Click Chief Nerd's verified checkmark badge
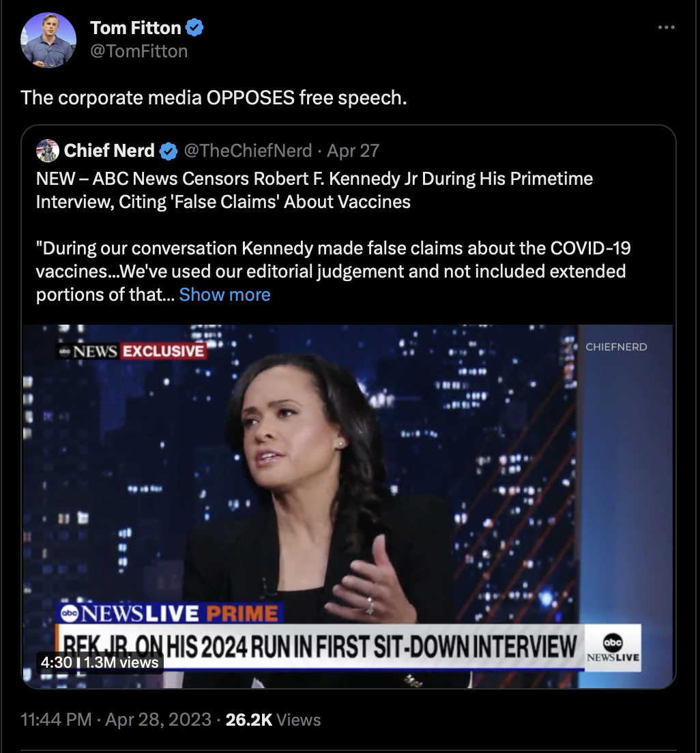The height and width of the screenshot is (753, 700). point(168,151)
